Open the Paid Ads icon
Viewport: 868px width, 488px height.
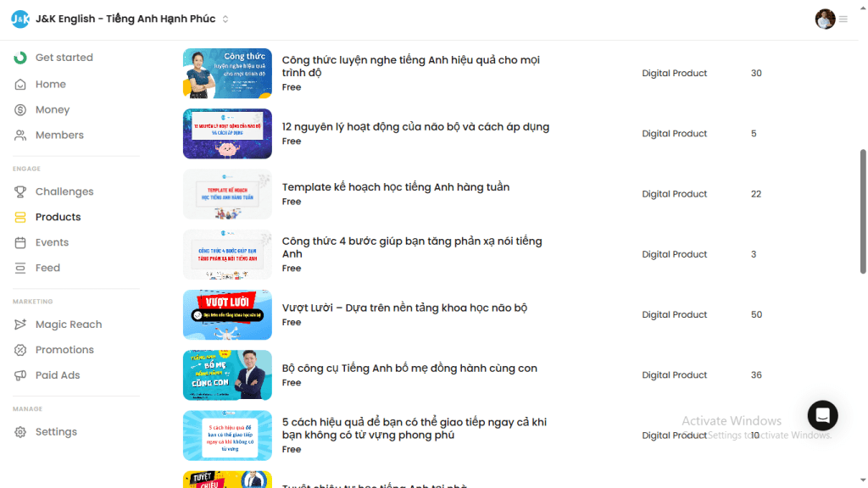click(19, 374)
